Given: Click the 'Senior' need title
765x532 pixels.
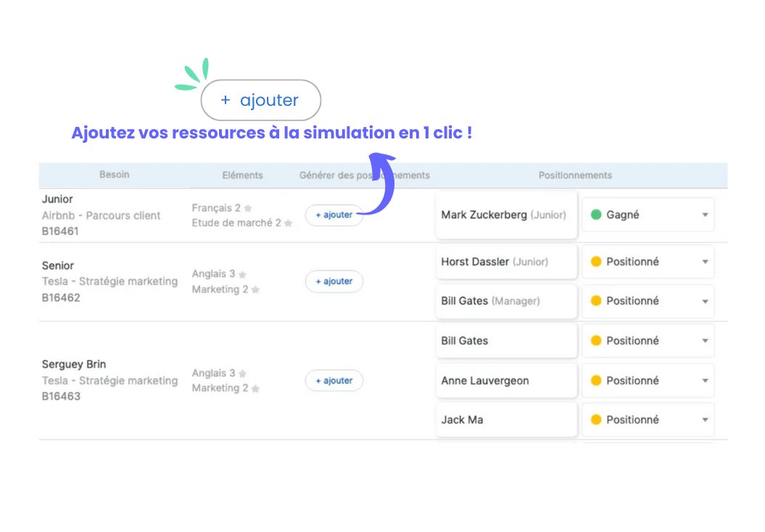Looking at the screenshot, I should [57, 266].
